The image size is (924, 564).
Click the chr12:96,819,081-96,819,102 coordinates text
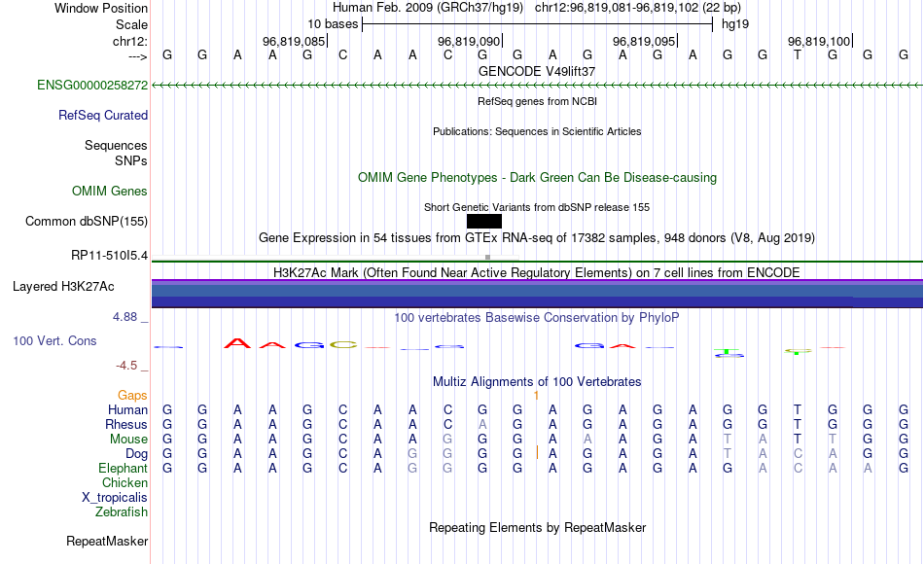coord(638,8)
